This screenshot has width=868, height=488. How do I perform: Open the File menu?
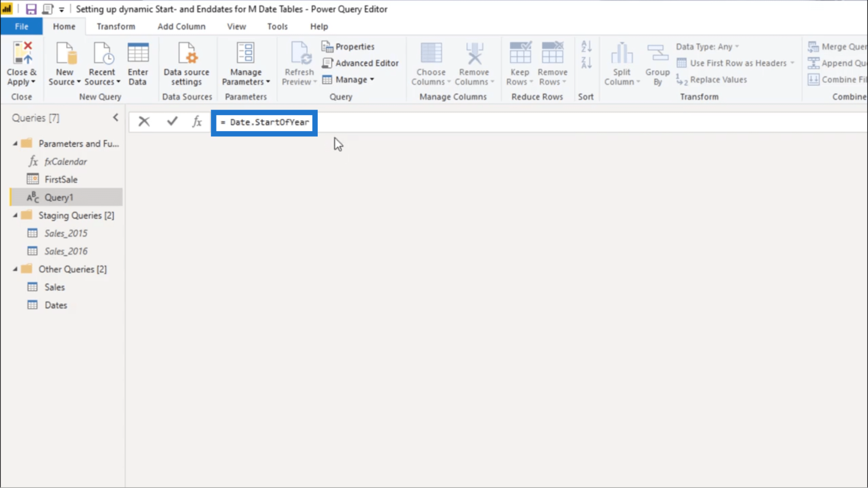point(21,26)
